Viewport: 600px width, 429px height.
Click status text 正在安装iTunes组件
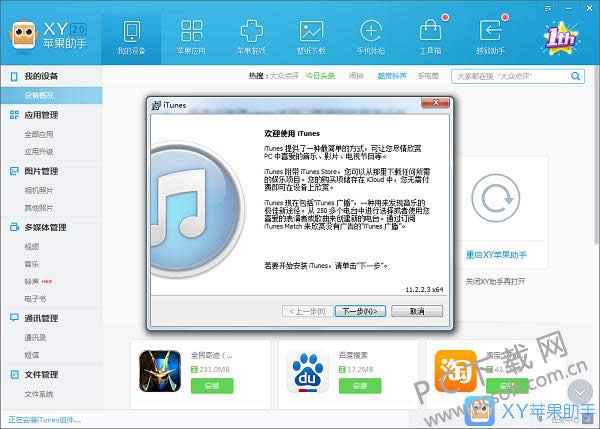click(x=44, y=420)
